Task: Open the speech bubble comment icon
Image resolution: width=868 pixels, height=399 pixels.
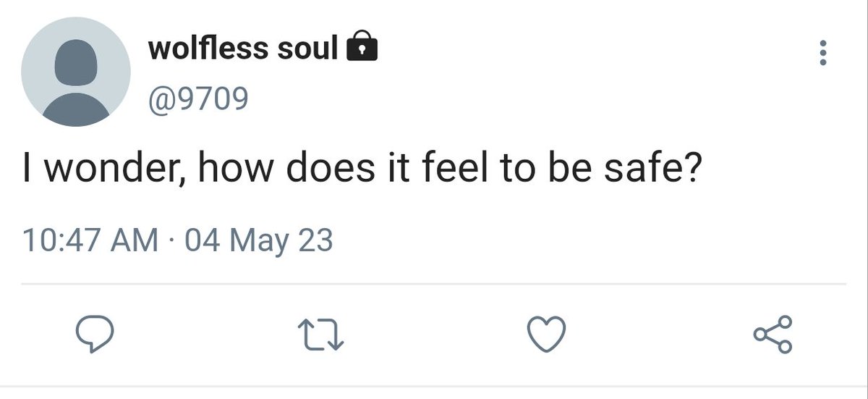Action: (95, 335)
